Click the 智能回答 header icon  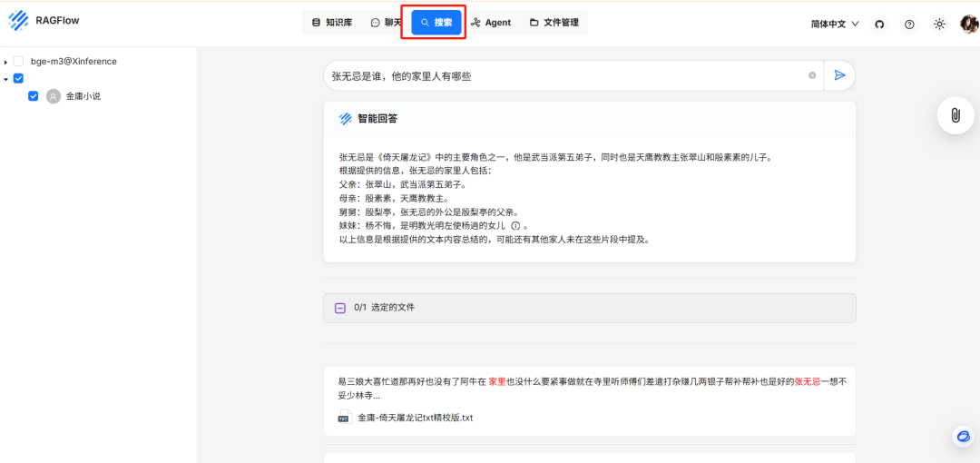[345, 119]
